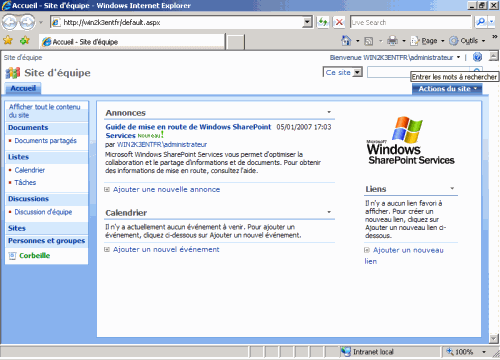This screenshot has width=500, height=360.
Task: Open the Live Search options dropdown arrow
Action: point(492,22)
